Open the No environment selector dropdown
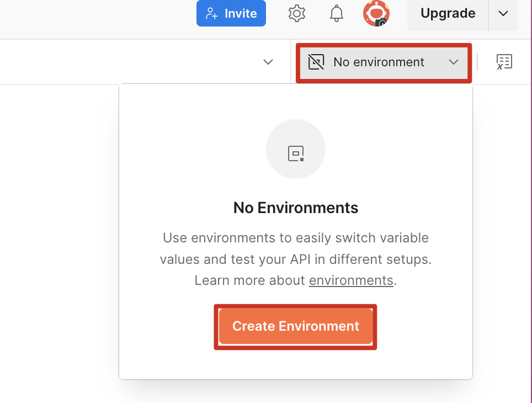Screen dimensions: 532x403 coord(384,62)
